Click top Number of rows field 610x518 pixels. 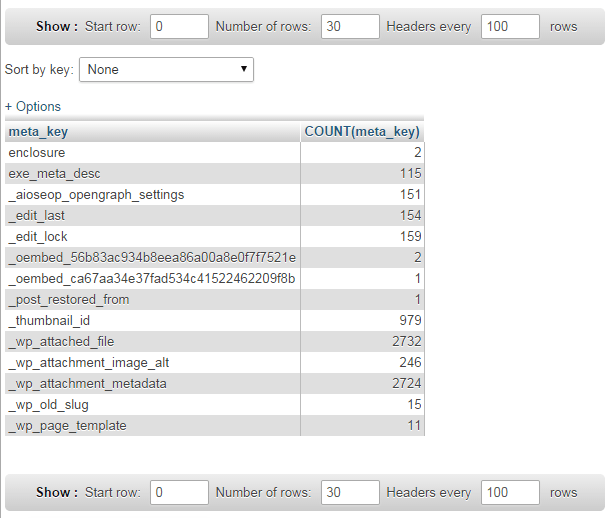click(350, 27)
